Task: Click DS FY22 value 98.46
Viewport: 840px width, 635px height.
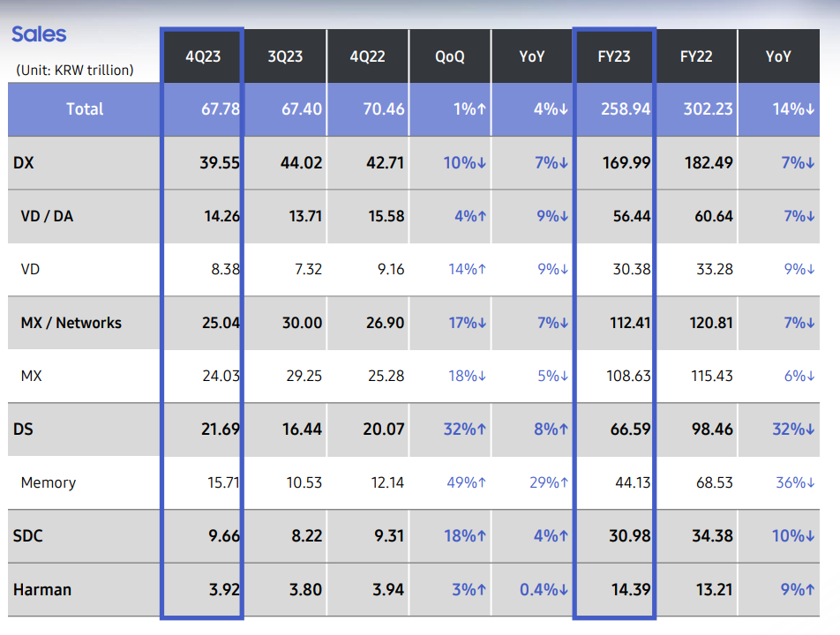Action: (x=711, y=430)
